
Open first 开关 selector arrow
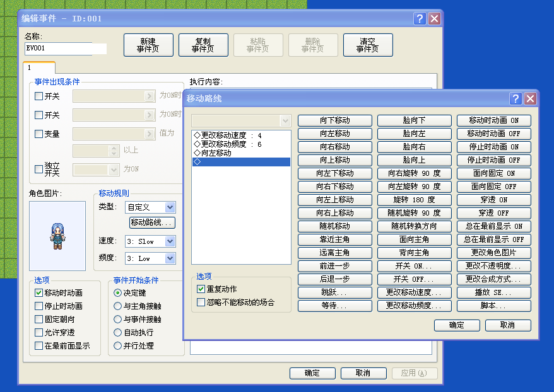tap(150, 96)
